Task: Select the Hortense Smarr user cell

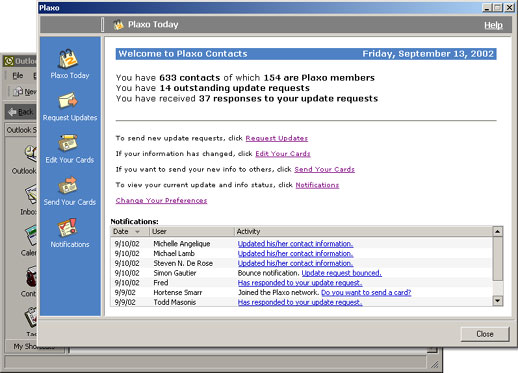Action: click(x=178, y=292)
